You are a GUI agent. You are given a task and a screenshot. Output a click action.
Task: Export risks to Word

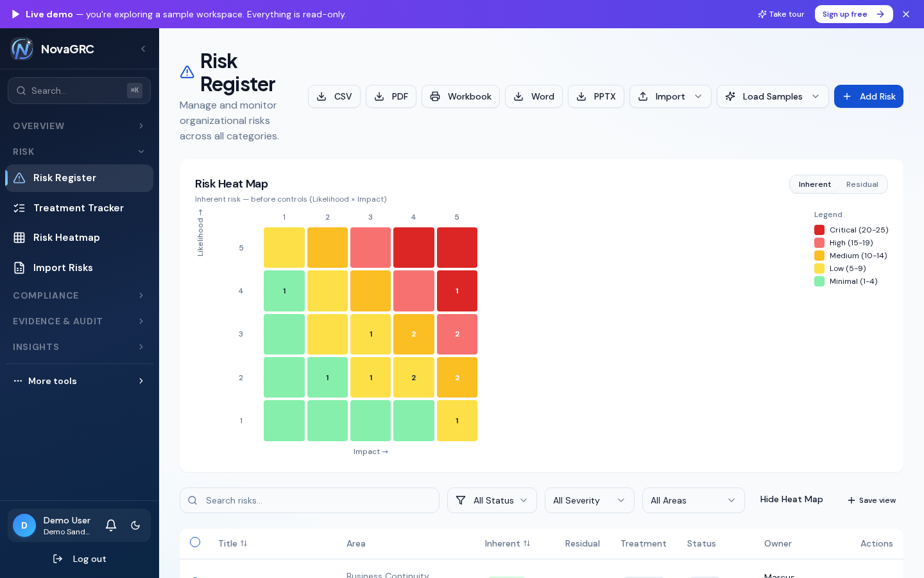click(x=534, y=96)
